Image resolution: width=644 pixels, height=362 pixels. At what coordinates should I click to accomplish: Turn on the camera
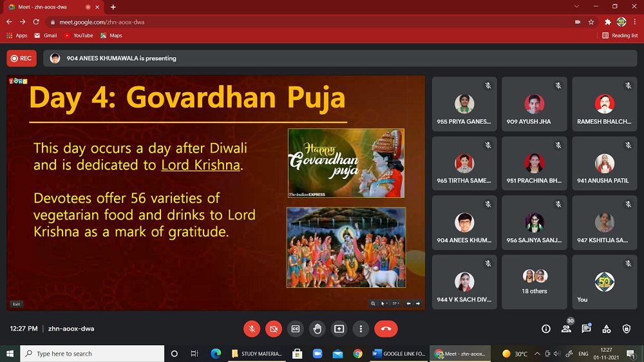point(274,329)
